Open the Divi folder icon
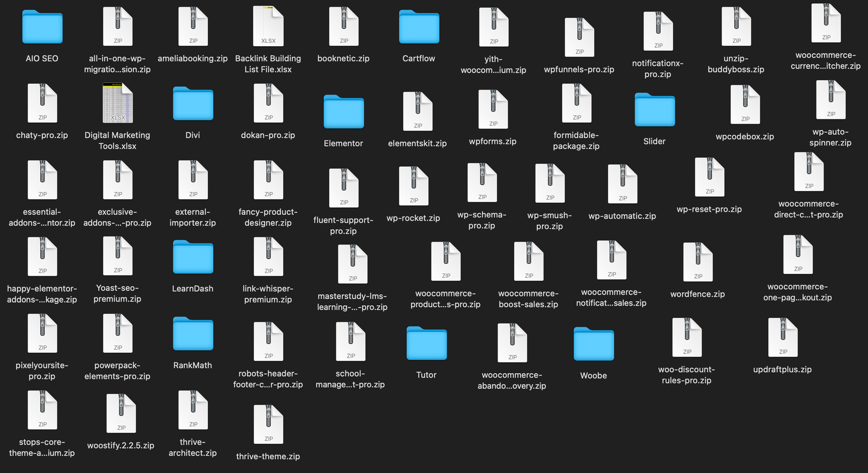This screenshot has width=868, height=473. tap(193, 104)
